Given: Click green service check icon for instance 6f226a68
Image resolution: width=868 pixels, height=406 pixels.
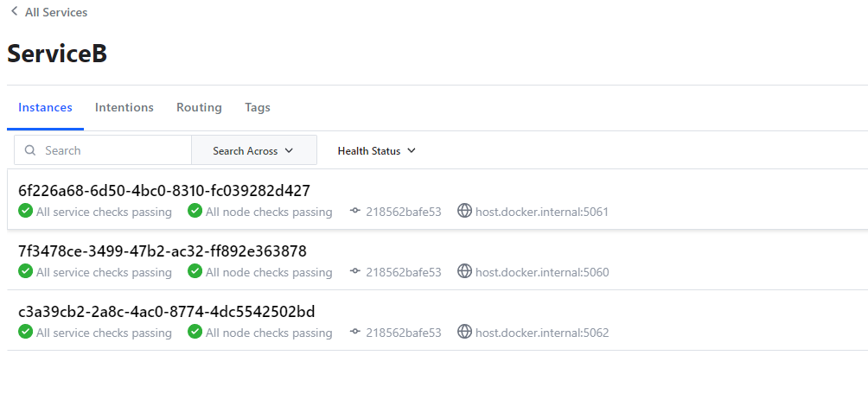Looking at the screenshot, I should pos(25,212).
